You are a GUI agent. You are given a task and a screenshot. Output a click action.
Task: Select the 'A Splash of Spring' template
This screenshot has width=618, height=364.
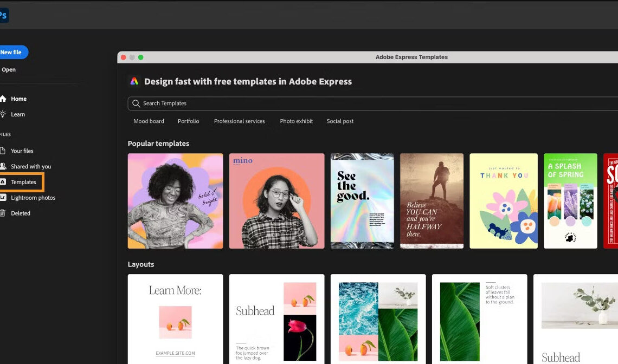click(x=570, y=200)
